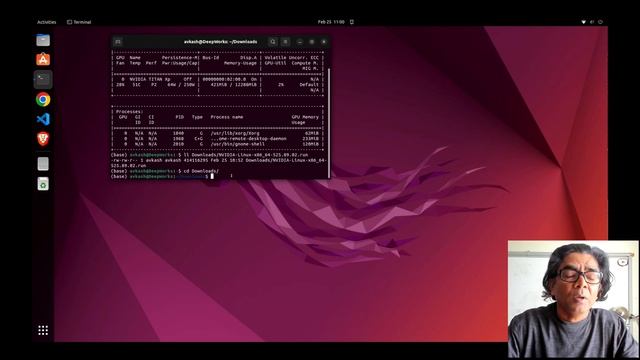Image resolution: width=640 pixels, height=360 pixels.
Task: Click the presenter webcam video overlay
Action: pyautogui.click(x=573, y=299)
